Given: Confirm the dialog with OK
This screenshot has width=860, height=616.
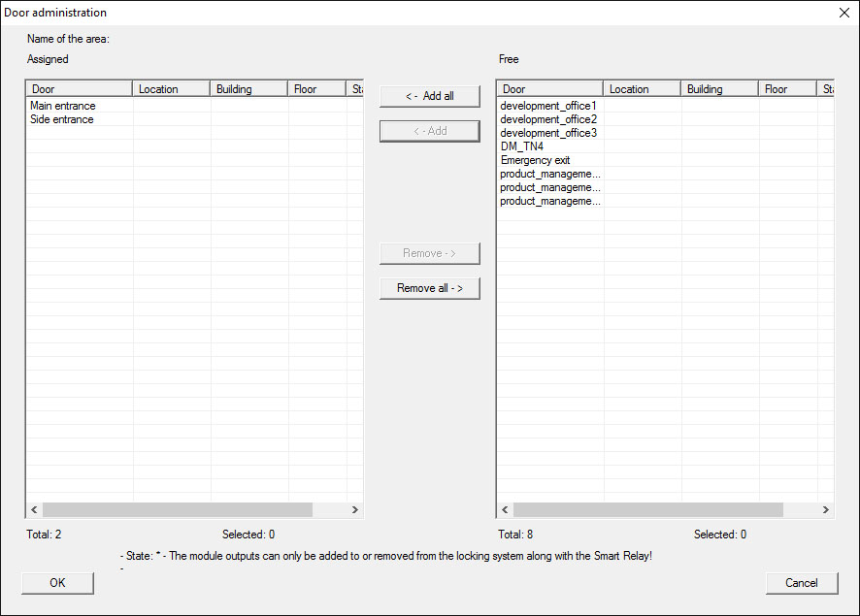Looking at the screenshot, I should tap(57, 583).
